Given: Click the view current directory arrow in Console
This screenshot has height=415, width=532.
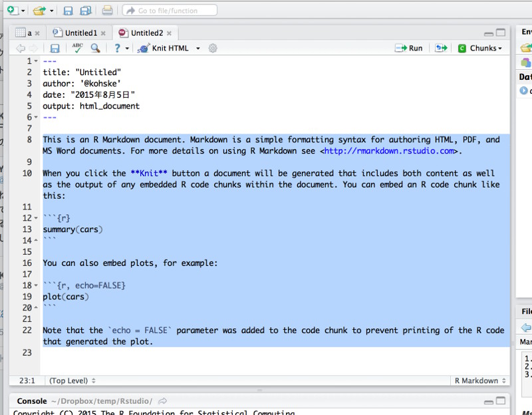Looking at the screenshot, I should (x=163, y=401).
